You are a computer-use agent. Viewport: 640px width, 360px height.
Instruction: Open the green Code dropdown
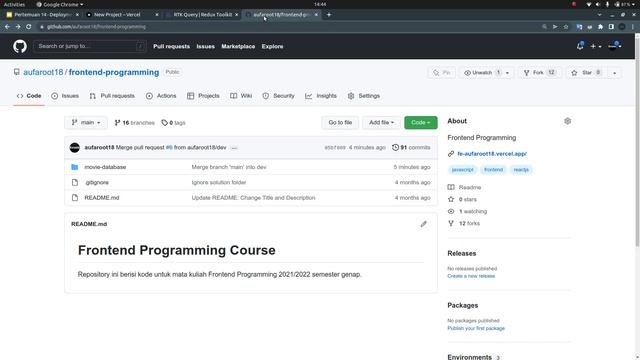pos(420,122)
